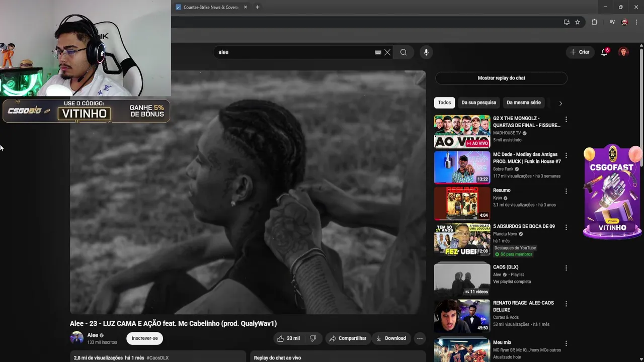Click MADHOUSE TV channel name
644x362 pixels.
(x=507, y=133)
